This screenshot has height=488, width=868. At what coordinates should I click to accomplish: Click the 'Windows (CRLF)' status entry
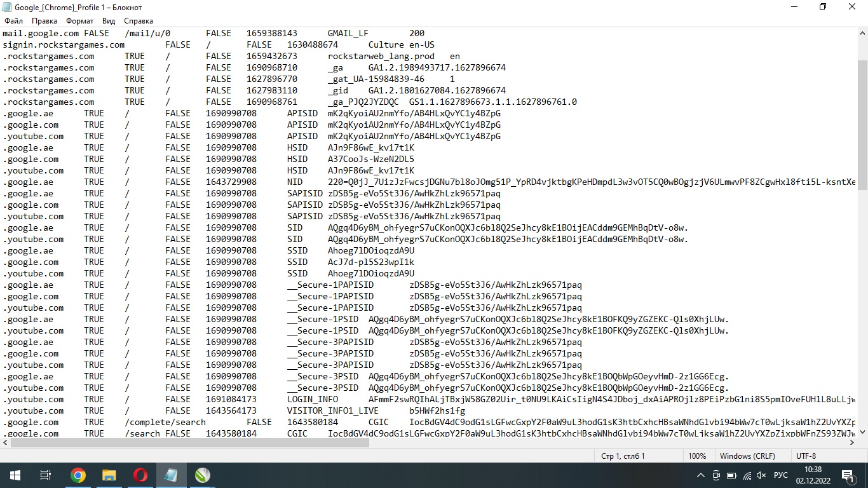coord(747,456)
